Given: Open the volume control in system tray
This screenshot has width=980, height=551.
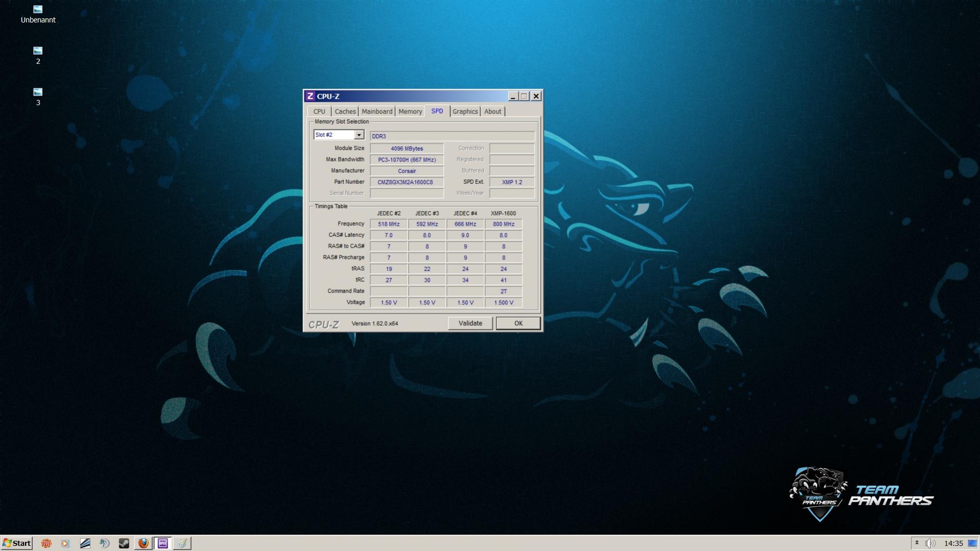Looking at the screenshot, I should (x=930, y=543).
